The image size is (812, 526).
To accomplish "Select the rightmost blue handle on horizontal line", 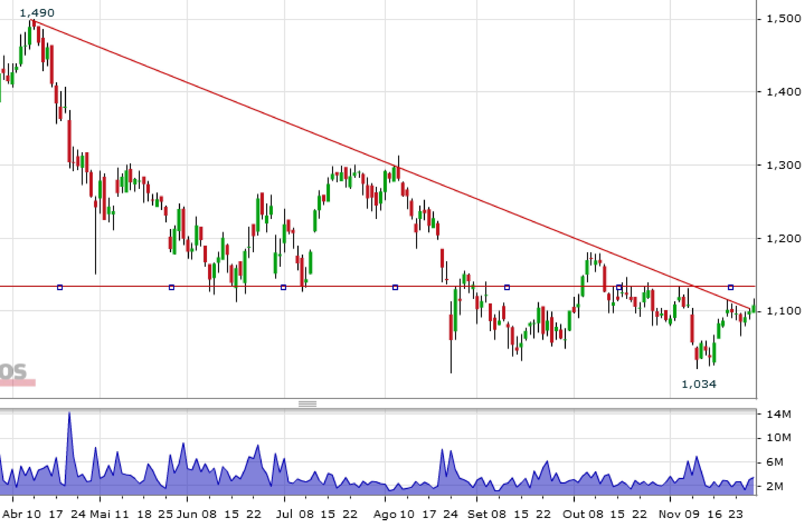I will [x=730, y=287].
